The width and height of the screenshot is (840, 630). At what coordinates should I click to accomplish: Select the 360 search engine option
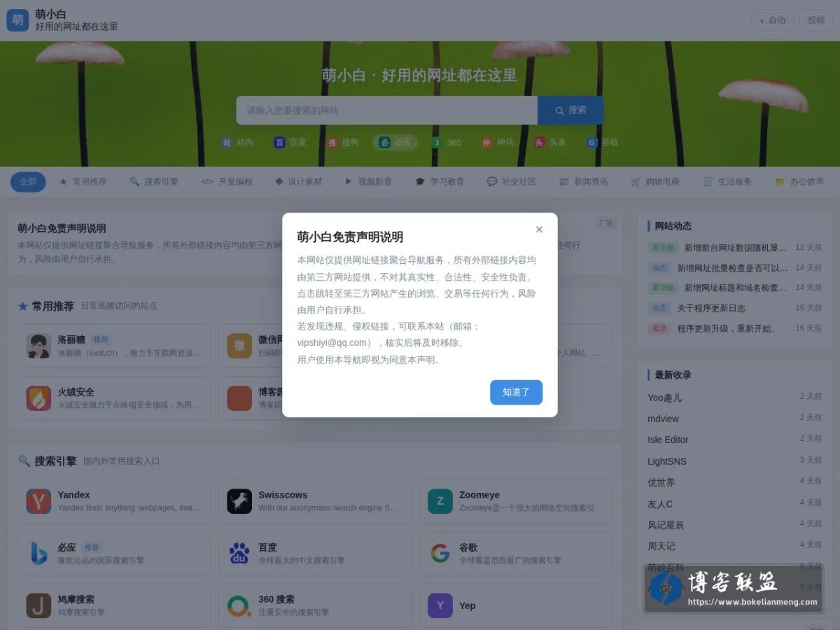click(446, 142)
